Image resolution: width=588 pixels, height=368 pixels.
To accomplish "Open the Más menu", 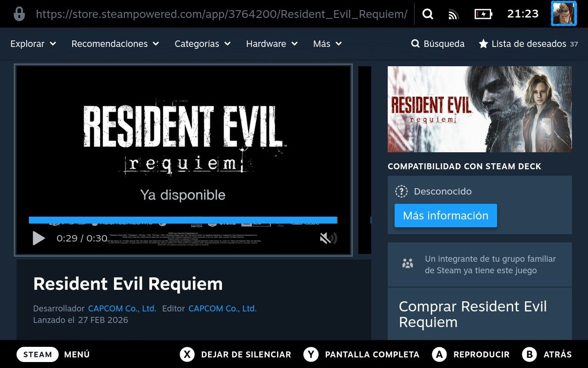I will tap(327, 44).
